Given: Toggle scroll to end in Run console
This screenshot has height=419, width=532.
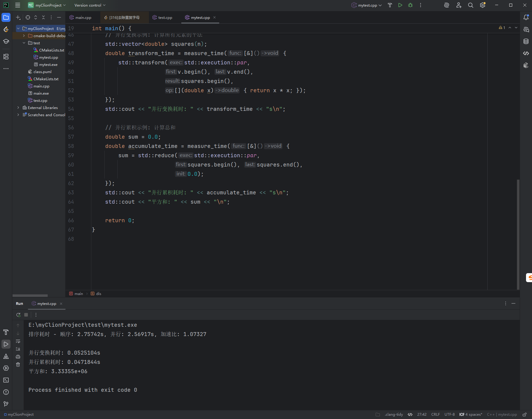Looking at the screenshot, I should coord(18,349).
